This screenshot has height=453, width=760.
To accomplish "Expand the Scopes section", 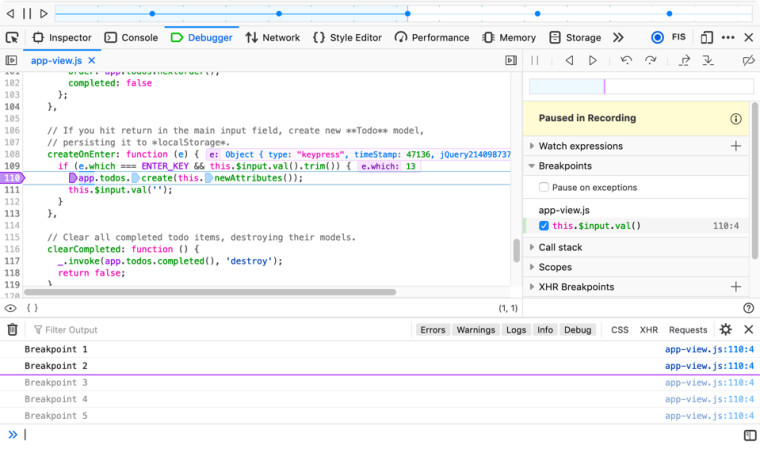I will pyautogui.click(x=555, y=267).
